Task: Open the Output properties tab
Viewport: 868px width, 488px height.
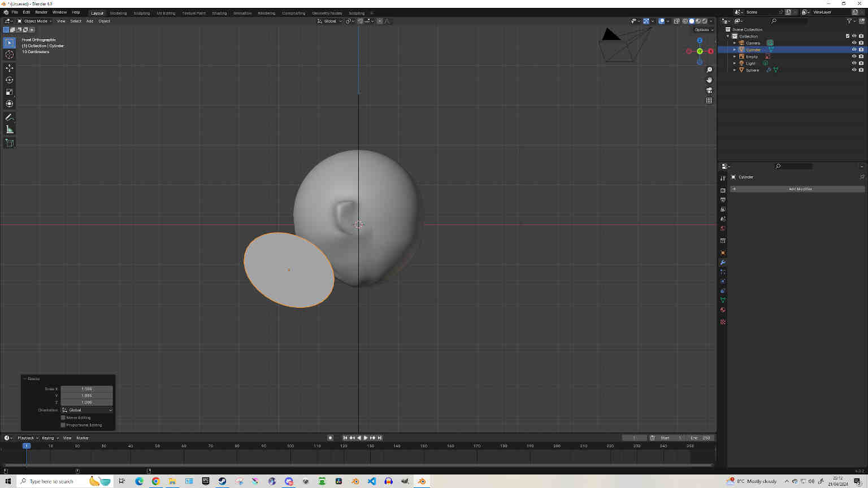Action: 723,200
